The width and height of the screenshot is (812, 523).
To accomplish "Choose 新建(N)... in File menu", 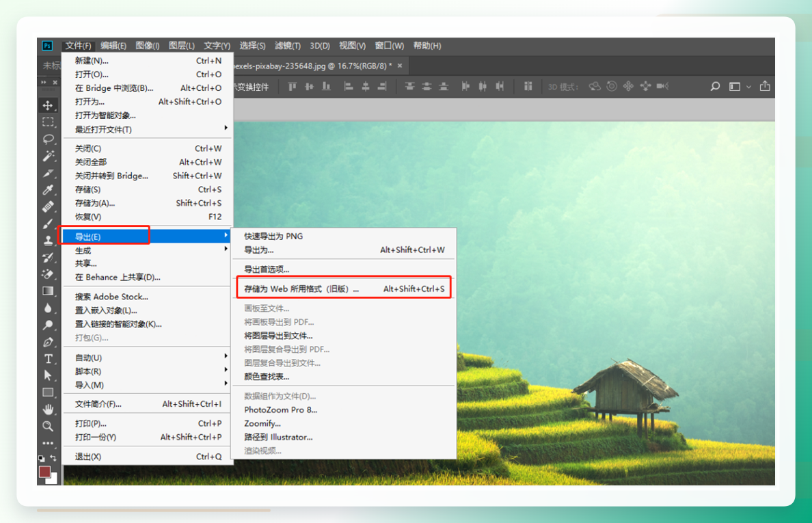I will point(147,61).
